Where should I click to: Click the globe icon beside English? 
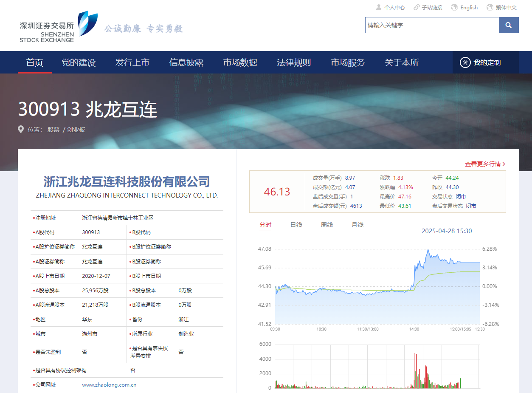pyautogui.click(x=454, y=7)
